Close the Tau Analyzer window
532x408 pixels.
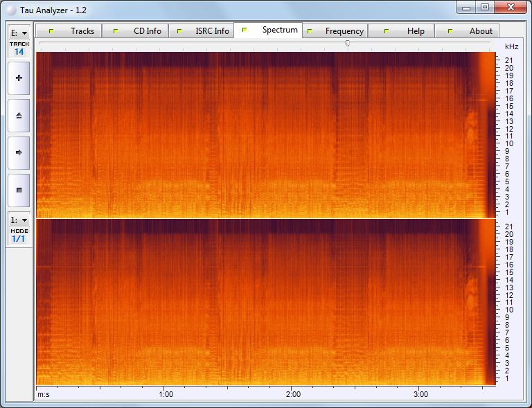coord(511,7)
